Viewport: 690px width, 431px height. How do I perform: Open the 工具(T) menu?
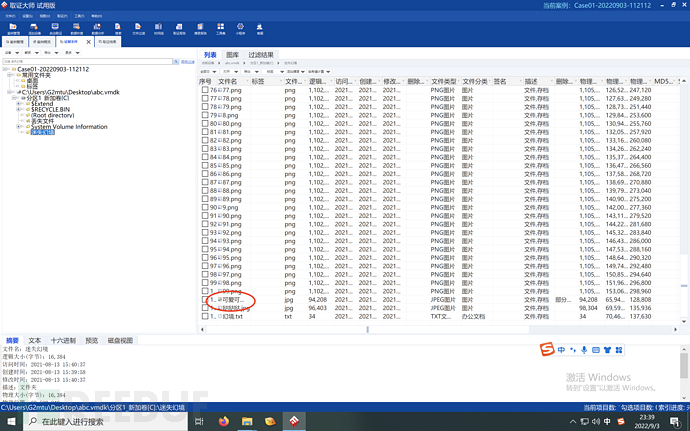pyautogui.click(x=79, y=16)
